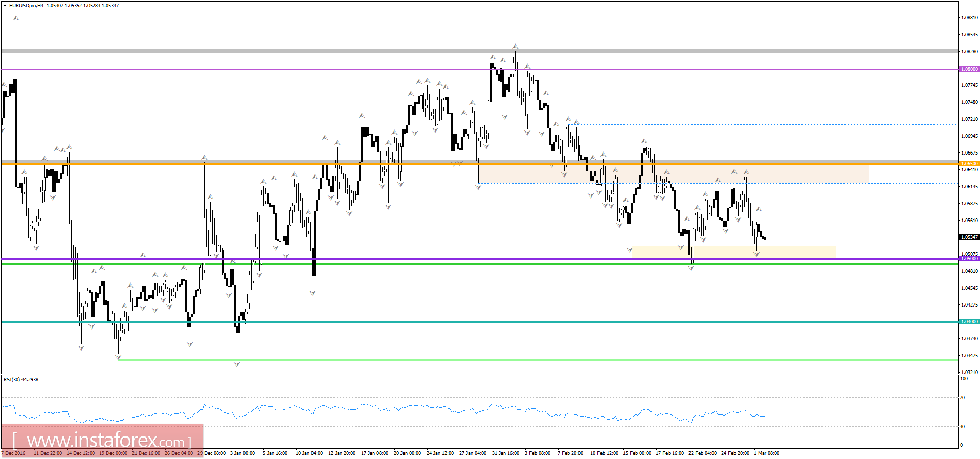The height and width of the screenshot is (459, 980).
Task: Click price axis value 1.07480
Action: (969, 102)
